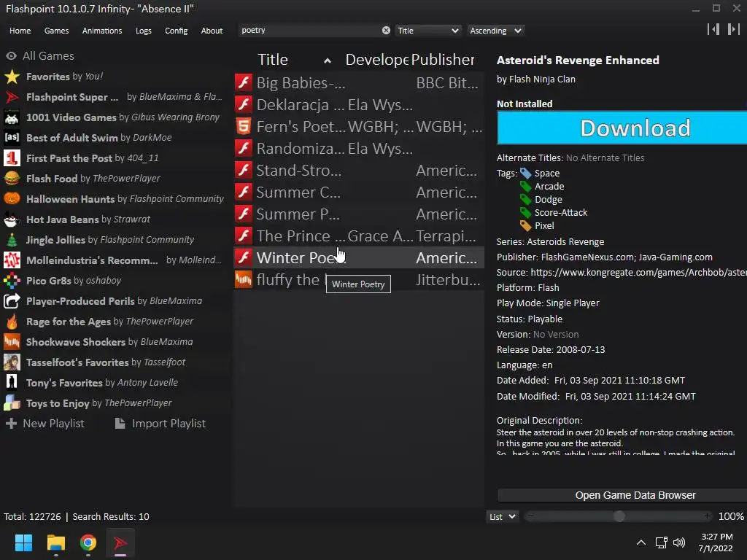The width and height of the screenshot is (747, 560).
Task: Create a New Playlist
Action: click(x=45, y=424)
